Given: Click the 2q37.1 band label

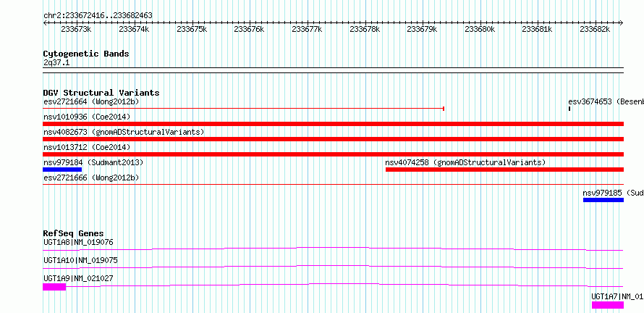Looking at the screenshot, I should point(56,62).
